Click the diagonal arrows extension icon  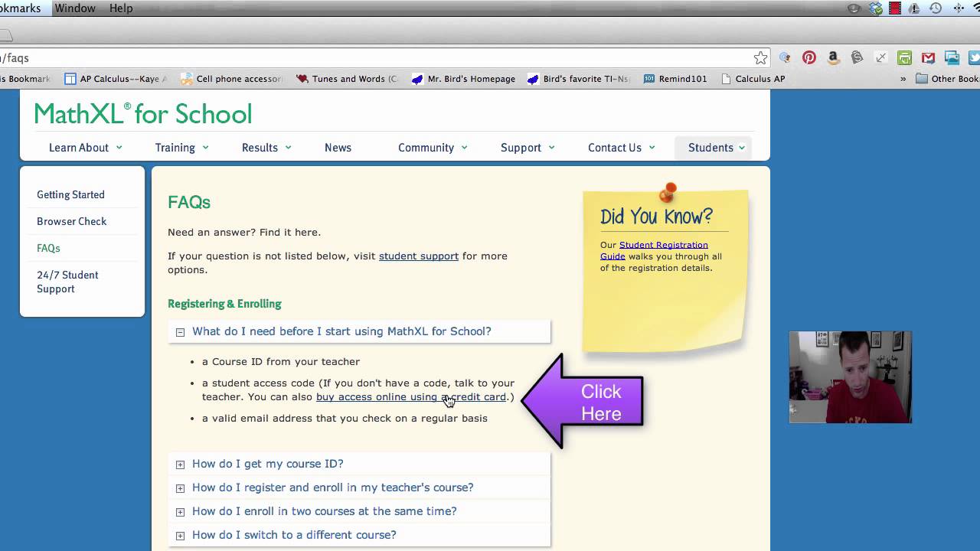point(881,57)
